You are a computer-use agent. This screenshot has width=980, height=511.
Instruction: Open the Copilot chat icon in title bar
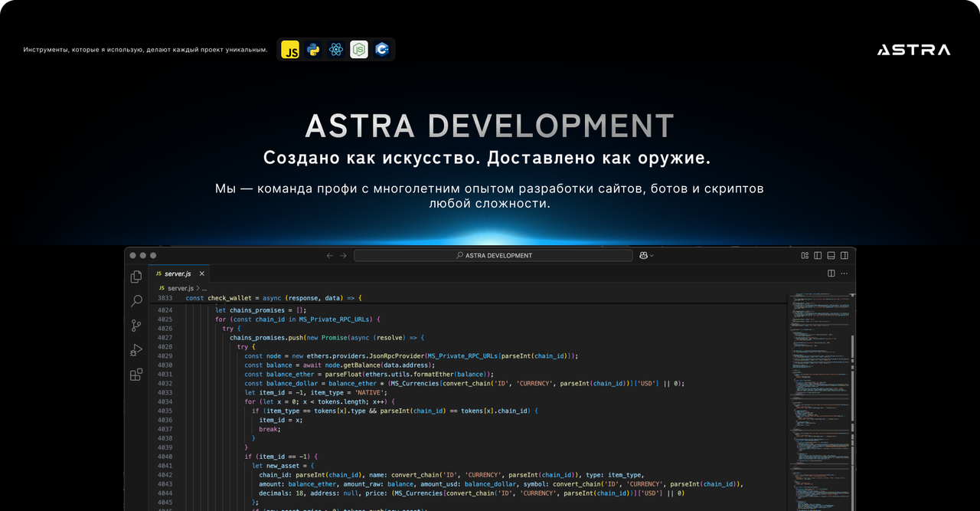click(643, 255)
